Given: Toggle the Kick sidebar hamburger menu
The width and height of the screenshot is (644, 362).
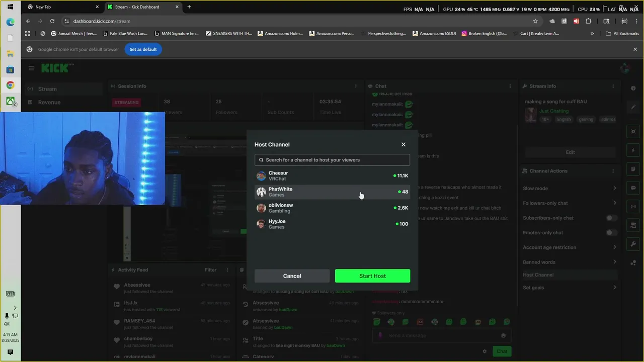Looking at the screenshot, I should click(x=31, y=68).
